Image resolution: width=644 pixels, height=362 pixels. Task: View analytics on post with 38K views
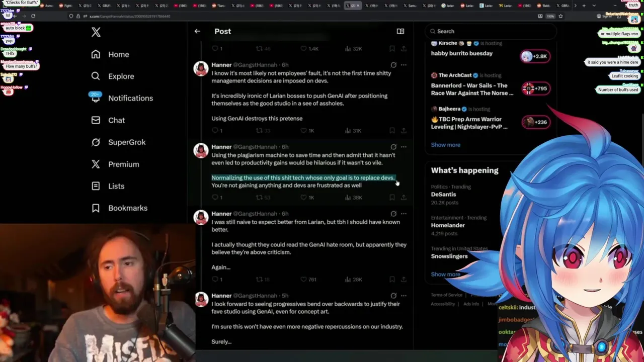click(353, 198)
